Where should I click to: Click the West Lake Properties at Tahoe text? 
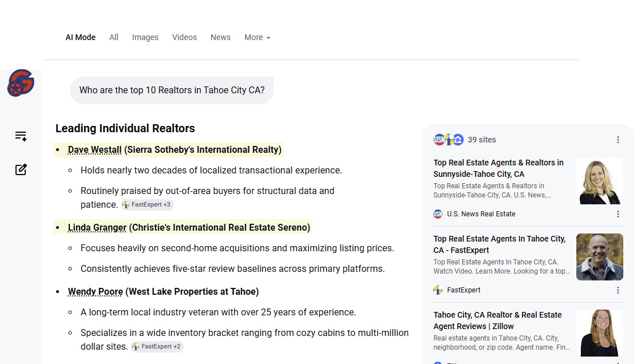(x=192, y=292)
